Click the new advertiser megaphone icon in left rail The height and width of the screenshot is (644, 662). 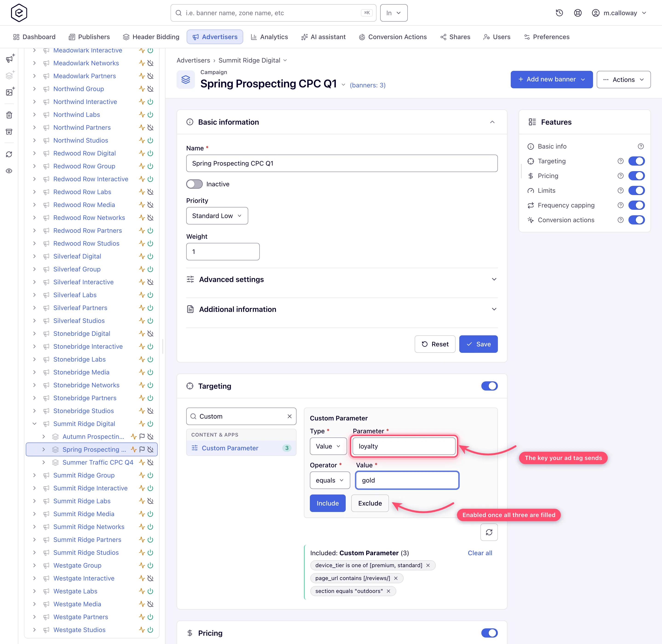tap(10, 58)
